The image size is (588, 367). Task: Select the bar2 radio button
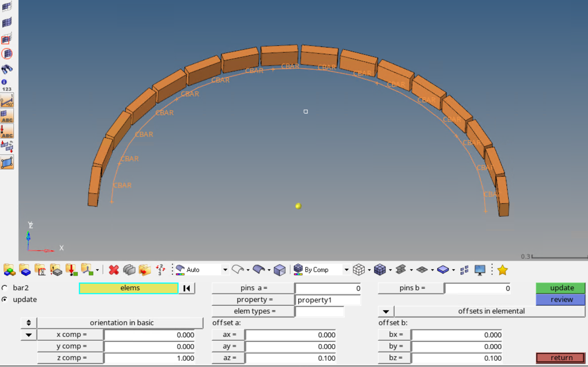pos(5,288)
